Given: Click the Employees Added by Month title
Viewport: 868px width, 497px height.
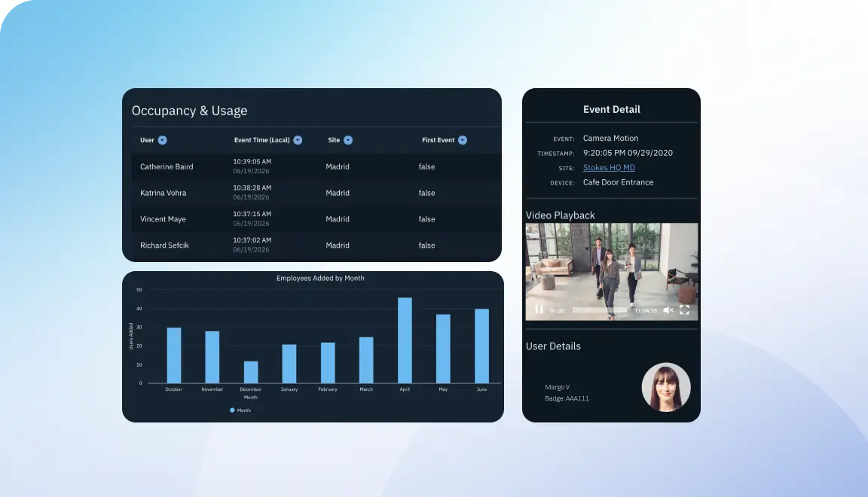Looking at the screenshot, I should tap(320, 279).
